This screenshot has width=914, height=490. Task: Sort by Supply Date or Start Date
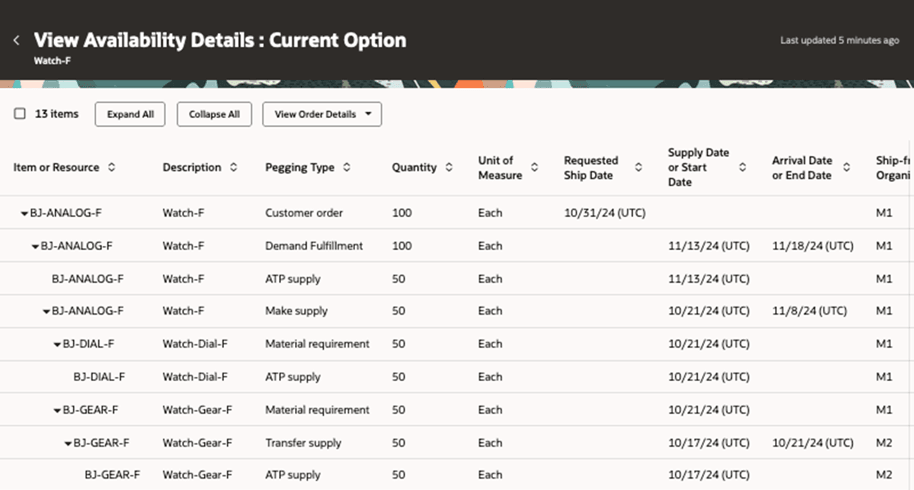[x=742, y=168]
